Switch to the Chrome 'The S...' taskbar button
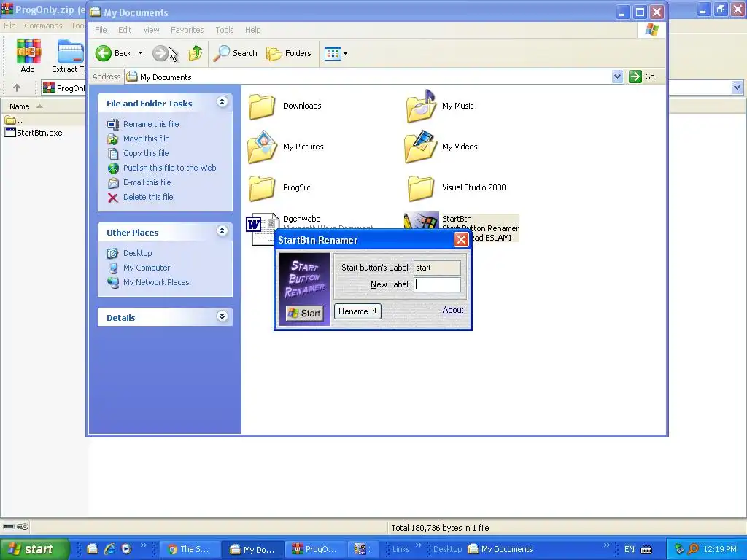The height and width of the screenshot is (560, 747). (x=190, y=549)
